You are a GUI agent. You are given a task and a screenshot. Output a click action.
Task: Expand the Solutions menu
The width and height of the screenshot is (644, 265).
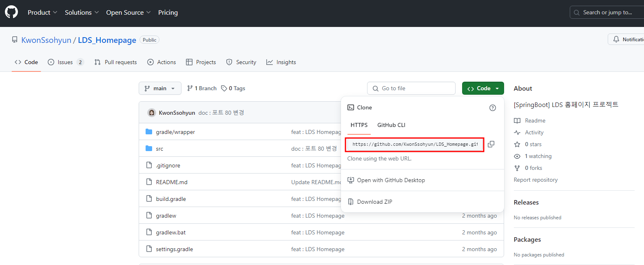click(82, 12)
